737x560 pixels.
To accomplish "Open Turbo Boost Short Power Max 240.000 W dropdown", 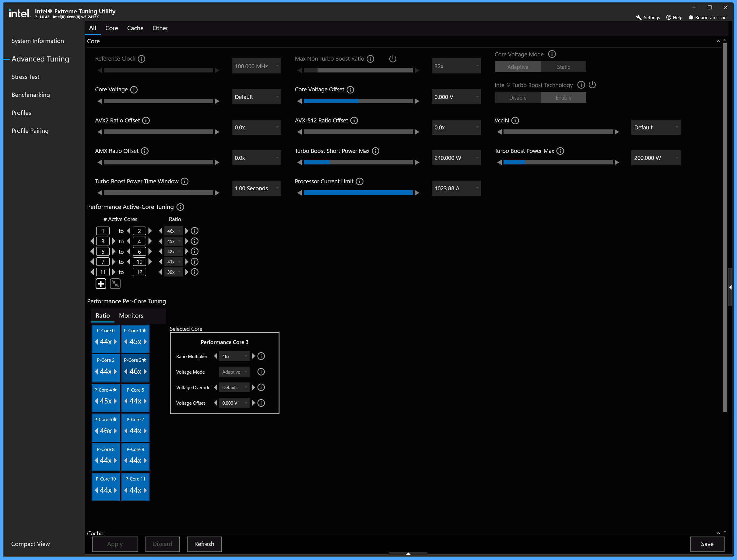I will point(456,158).
